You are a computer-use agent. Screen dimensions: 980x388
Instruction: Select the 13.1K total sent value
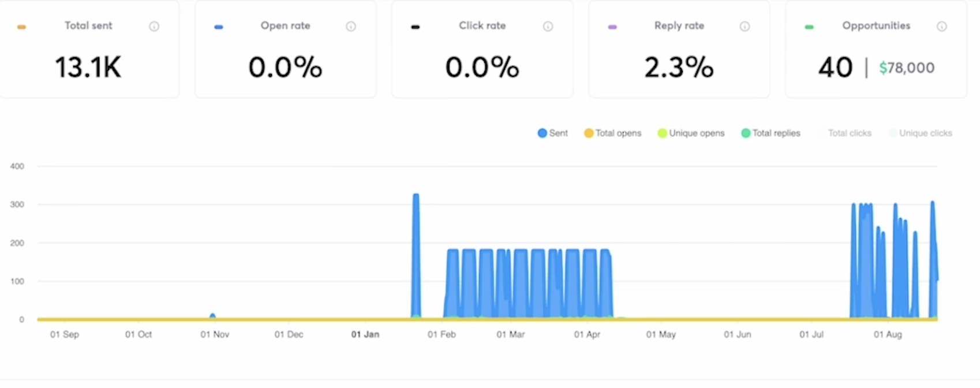88,68
